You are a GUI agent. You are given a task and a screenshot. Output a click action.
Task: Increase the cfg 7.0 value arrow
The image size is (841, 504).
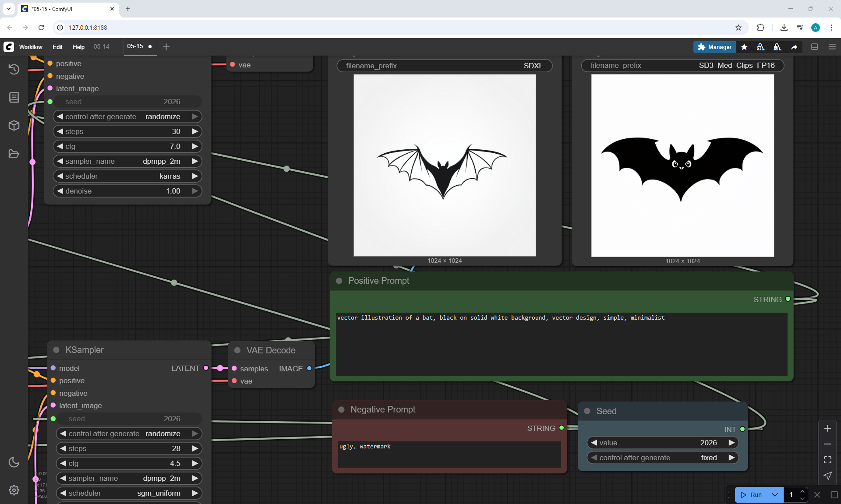tap(195, 146)
